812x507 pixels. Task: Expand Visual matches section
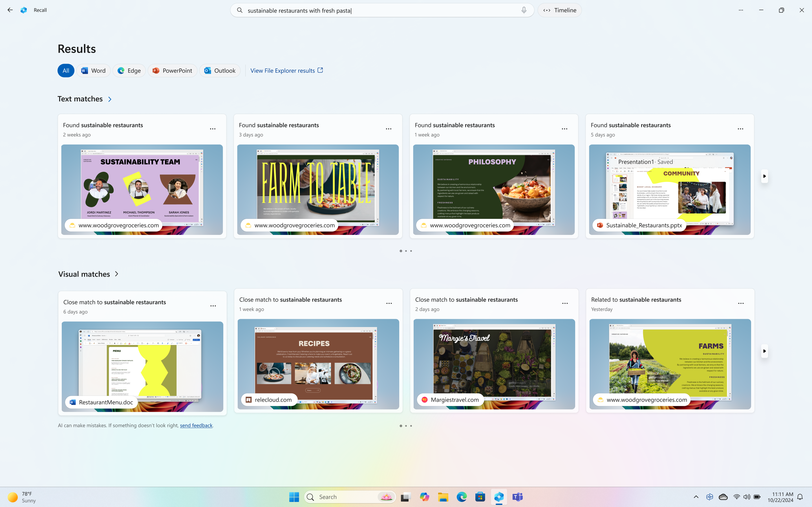coord(116,274)
